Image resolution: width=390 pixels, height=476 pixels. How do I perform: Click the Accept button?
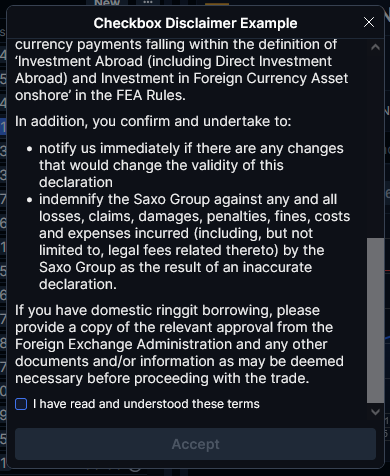pos(195,444)
